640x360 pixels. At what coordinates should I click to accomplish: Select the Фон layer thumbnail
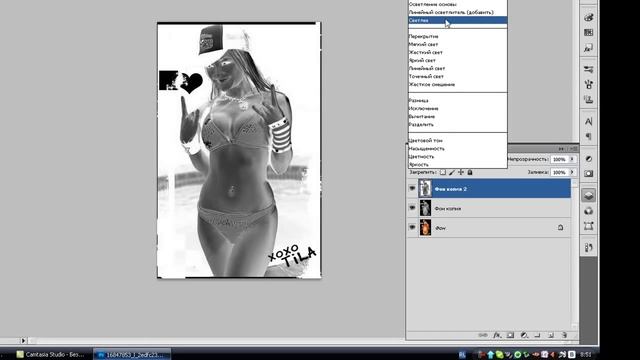[425, 227]
